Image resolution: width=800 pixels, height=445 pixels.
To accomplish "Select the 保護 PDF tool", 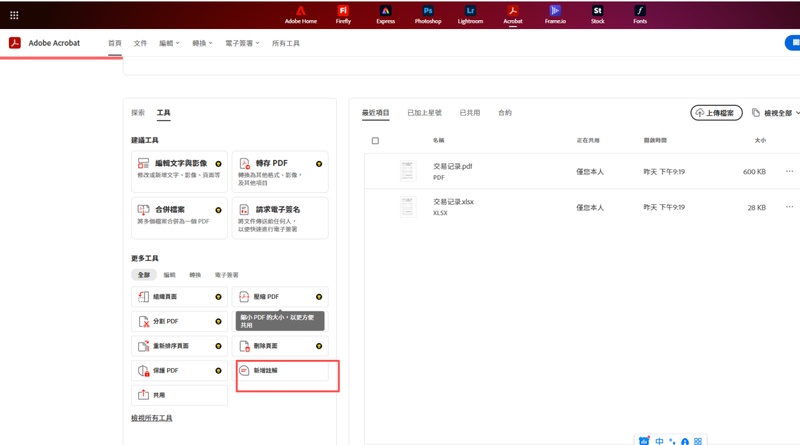I will coord(179,370).
